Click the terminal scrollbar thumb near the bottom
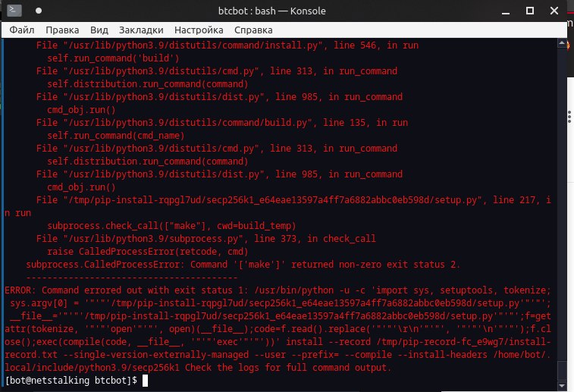The image size is (574, 392). click(x=562, y=371)
